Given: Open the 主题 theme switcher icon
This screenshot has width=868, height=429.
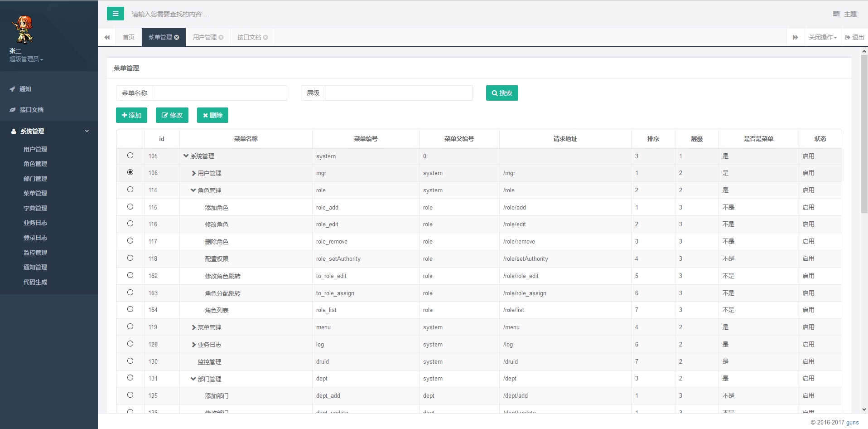Looking at the screenshot, I should point(836,14).
